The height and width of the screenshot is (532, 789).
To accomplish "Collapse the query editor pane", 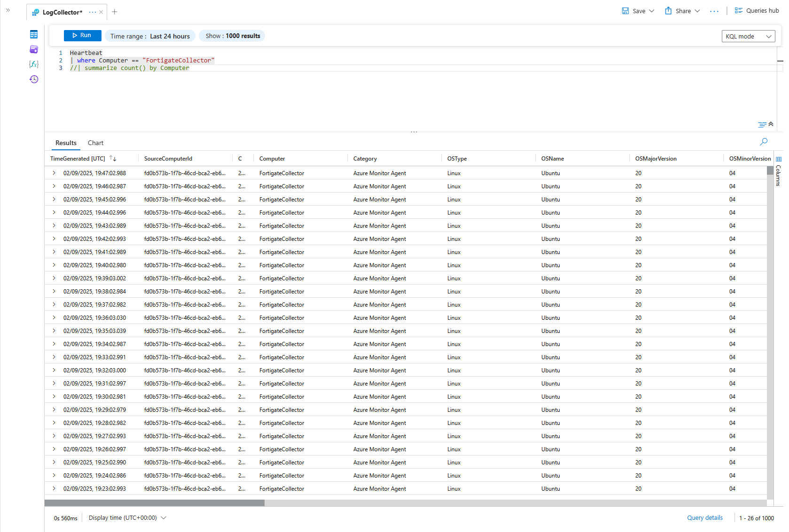I will tap(771, 124).
